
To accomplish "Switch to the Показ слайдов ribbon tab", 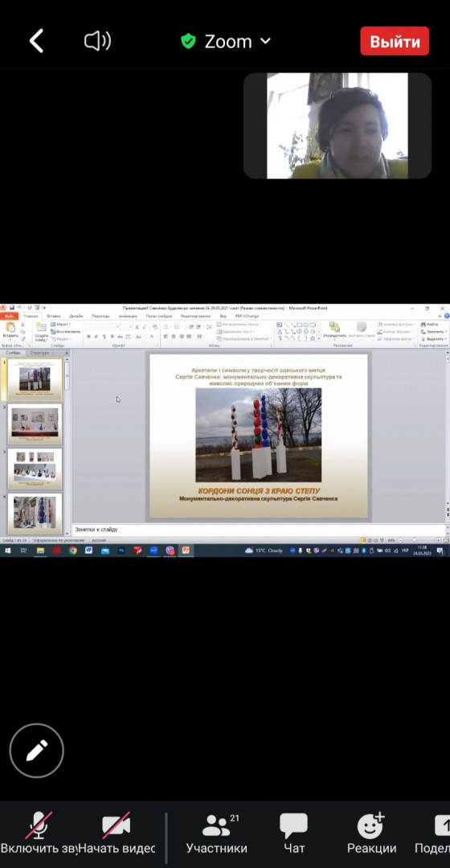I will pyautogui.click(x=159, y=316).
